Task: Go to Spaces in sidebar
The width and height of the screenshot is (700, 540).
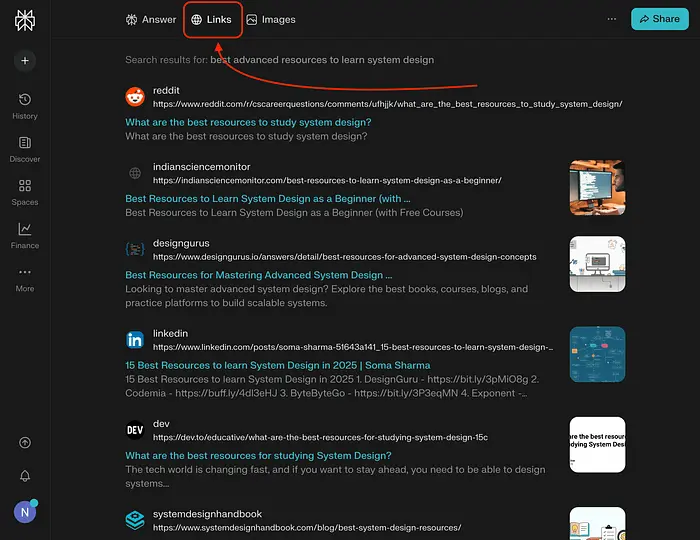Action: 25,192
